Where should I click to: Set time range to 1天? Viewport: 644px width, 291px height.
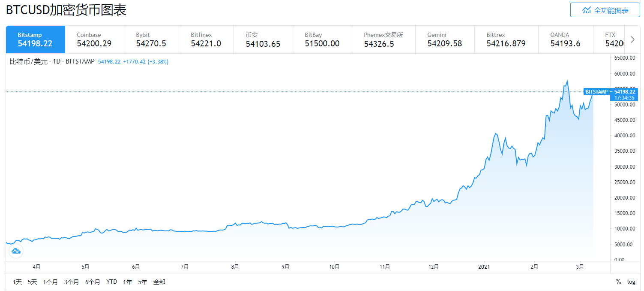click(17, 282)
